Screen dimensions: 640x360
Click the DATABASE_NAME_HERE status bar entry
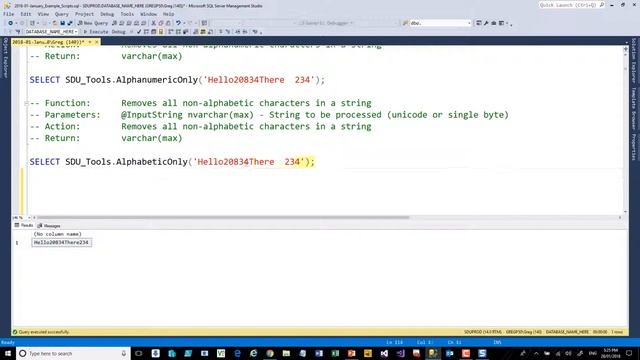(567, 332)
